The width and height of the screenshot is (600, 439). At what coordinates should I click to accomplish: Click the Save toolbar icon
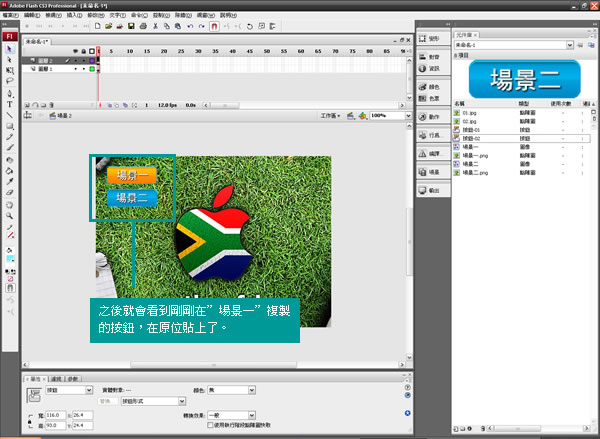tap(131, 26)
